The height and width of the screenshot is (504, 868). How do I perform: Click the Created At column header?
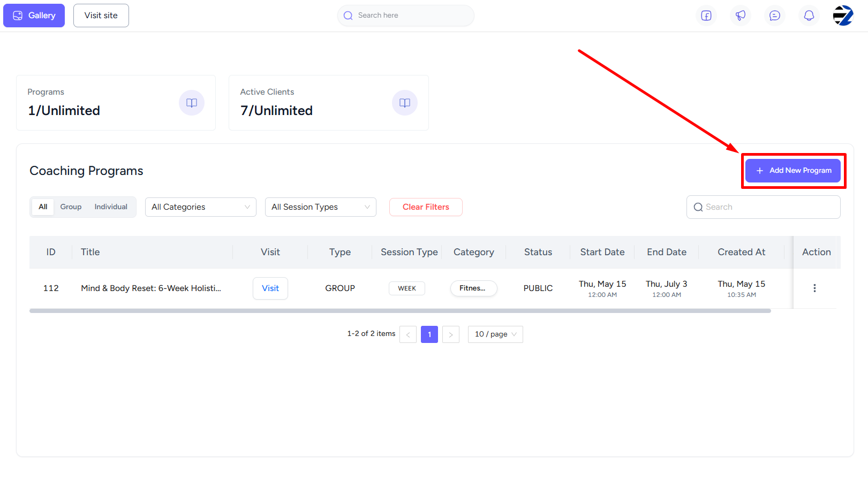tap(742, 252)
